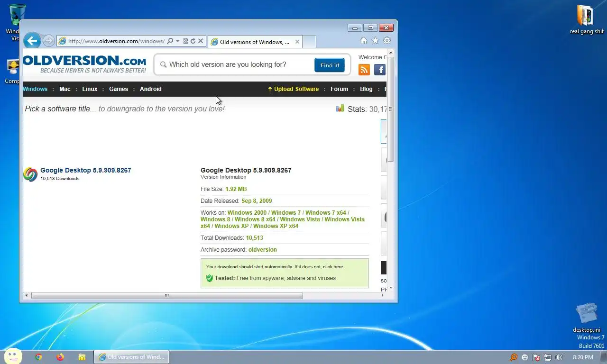607x364 pixels.
Task: Open the Blog nav link
Action: click(366, 89)
